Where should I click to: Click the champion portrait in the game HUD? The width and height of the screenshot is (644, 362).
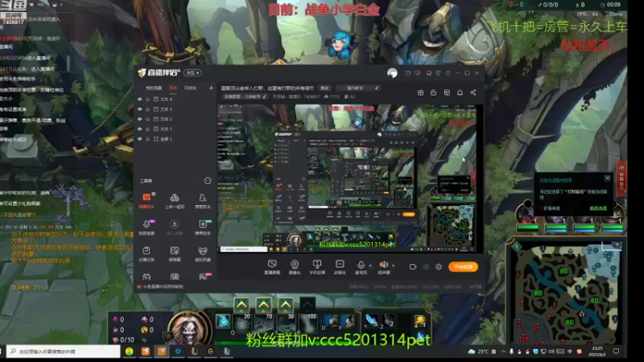[189, 329]
